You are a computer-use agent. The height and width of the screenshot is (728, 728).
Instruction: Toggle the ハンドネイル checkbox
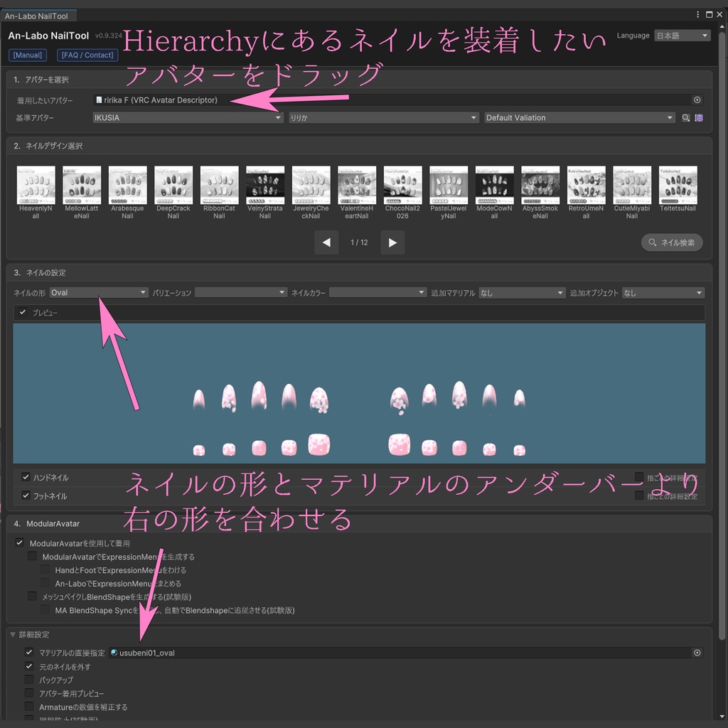click(x=26, y=477)
